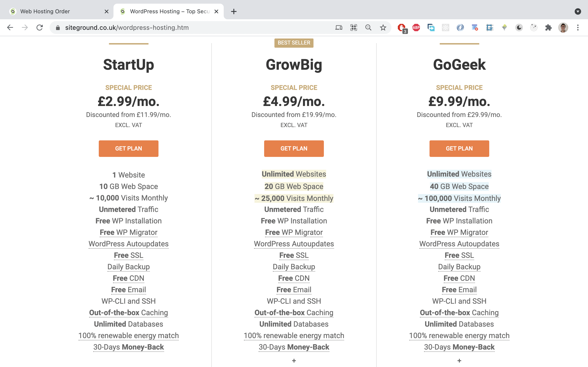Select the WordPress Hosting tab

[x=161, y=11]
